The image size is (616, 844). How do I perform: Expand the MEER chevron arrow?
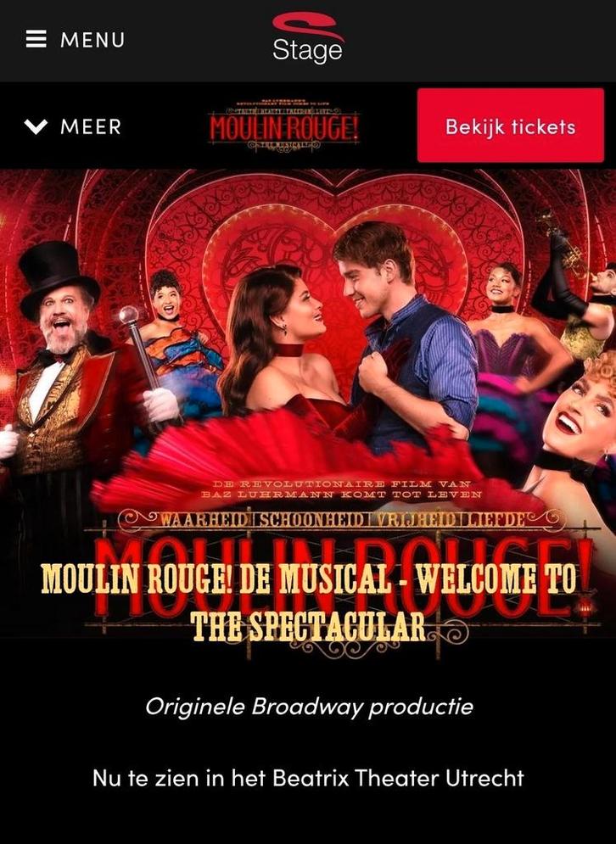click(36, 127)
